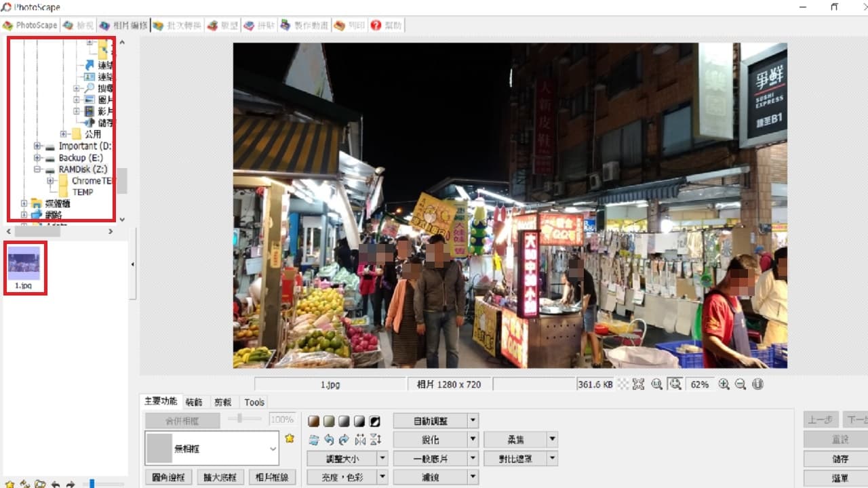The height and width of the screenshot is (488, 868).
Task: Click the sepia tone effect icon
Action: [313, 421]
